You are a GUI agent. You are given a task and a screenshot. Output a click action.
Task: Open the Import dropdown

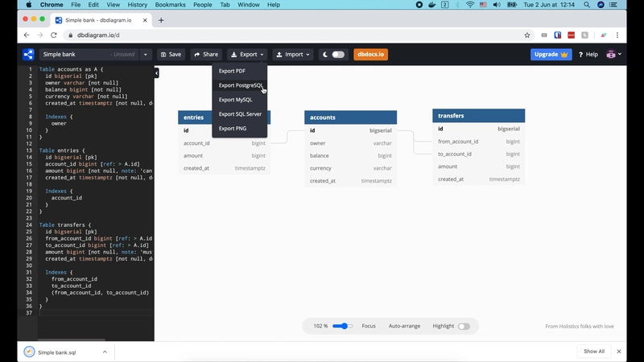[x=293, y=54]
